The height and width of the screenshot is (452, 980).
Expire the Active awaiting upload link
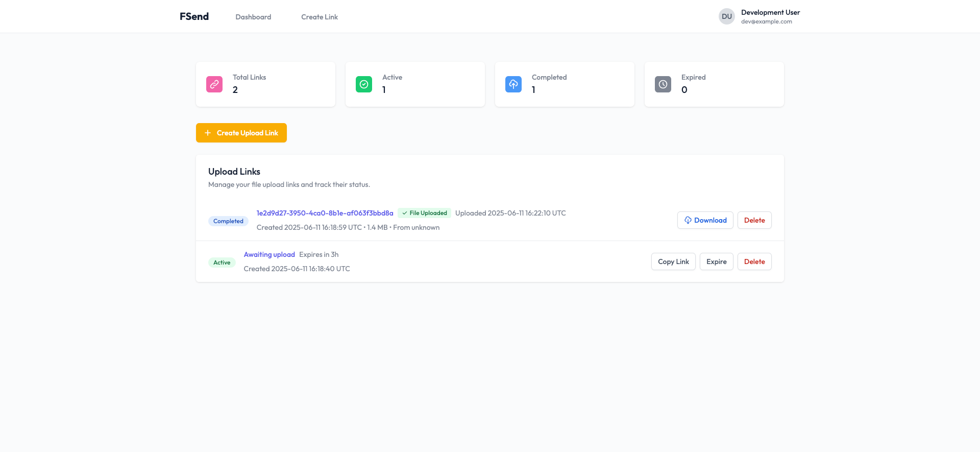(x=717, y=261)
